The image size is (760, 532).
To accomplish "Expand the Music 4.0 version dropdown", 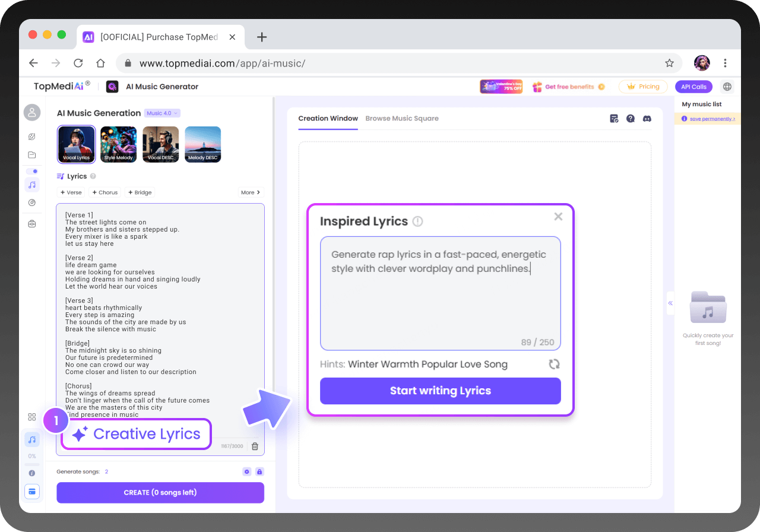I will pyautogui.click(x=162, y=113).
